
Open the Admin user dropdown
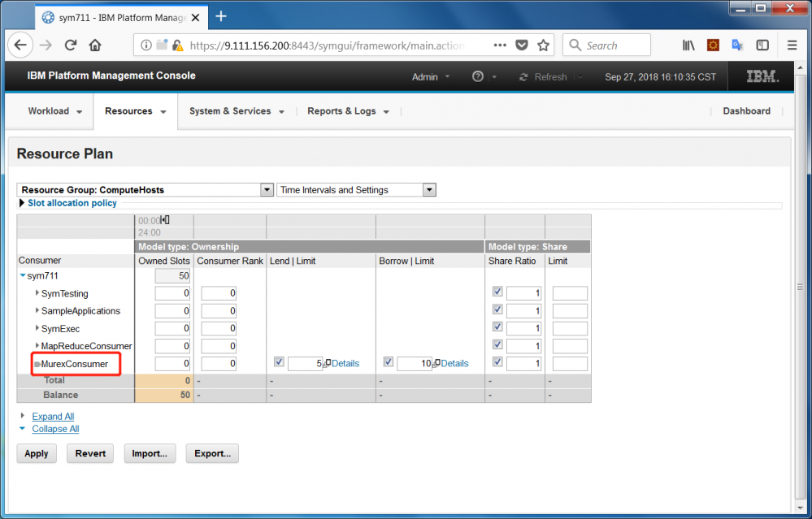pos(431,76)
